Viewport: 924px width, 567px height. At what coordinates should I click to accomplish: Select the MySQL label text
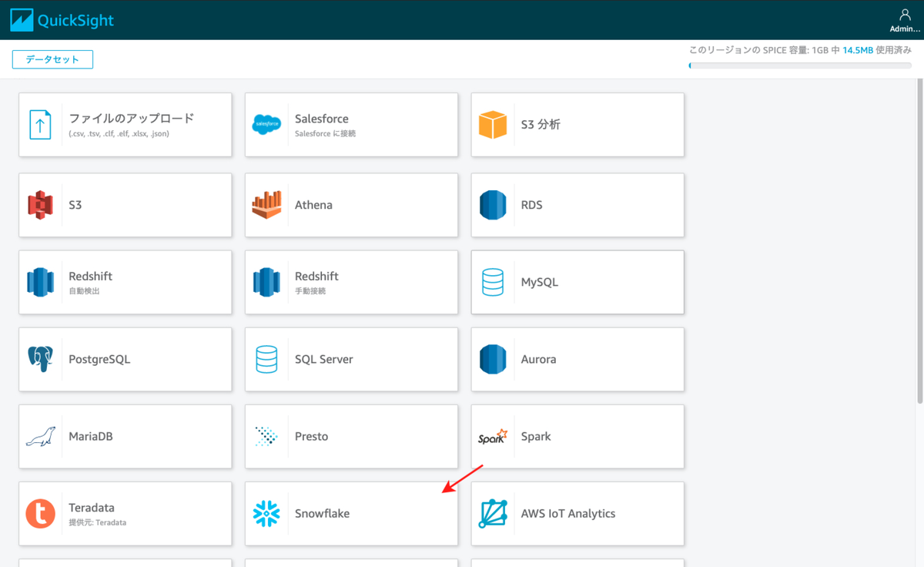point(540,282)
